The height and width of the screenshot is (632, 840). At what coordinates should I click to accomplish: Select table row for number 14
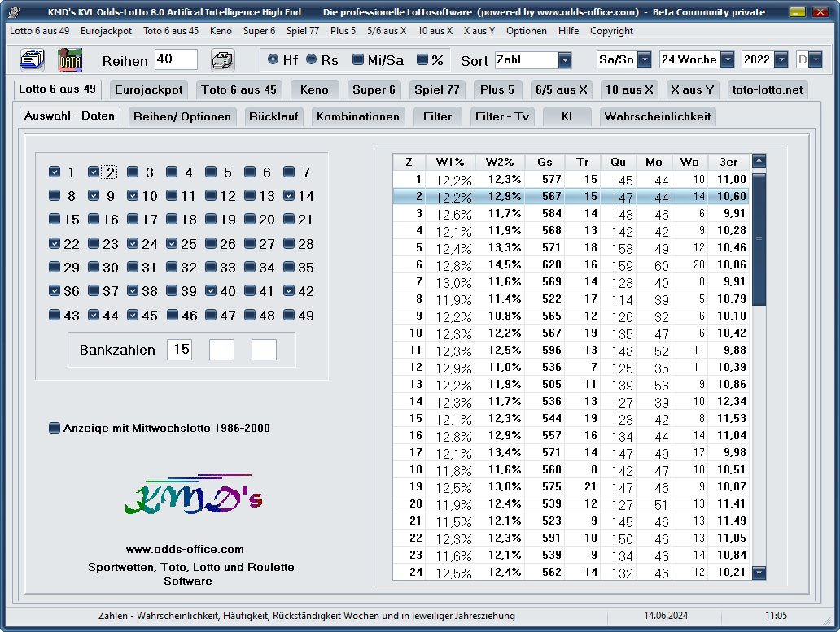tap(571, 401)
